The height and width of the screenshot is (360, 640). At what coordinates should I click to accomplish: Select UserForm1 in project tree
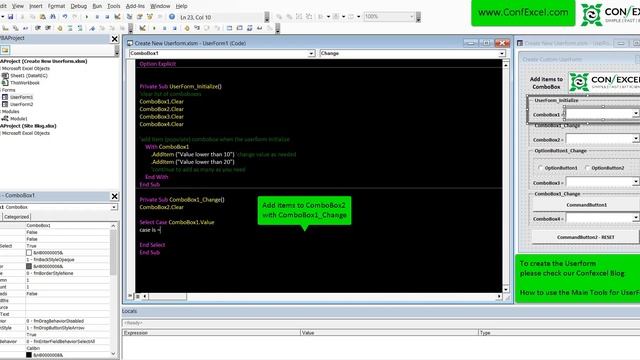click(x=21, y=97)
